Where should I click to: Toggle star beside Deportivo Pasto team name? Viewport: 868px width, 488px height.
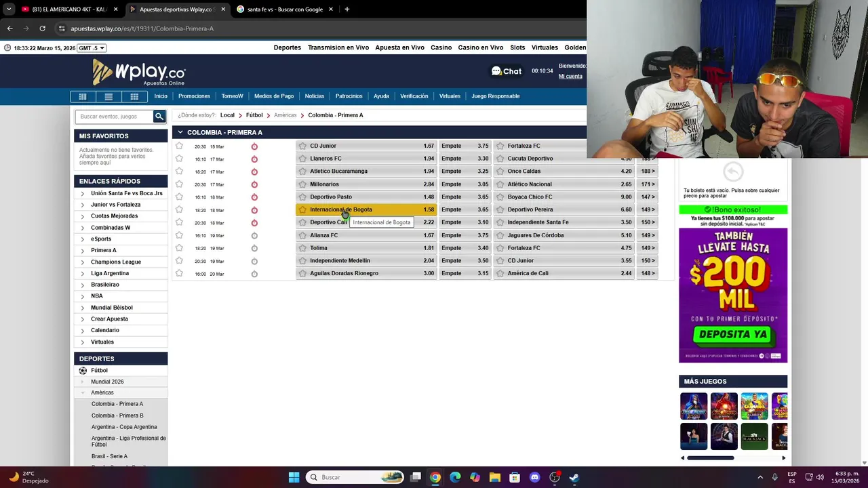click(x=302, y=197)
